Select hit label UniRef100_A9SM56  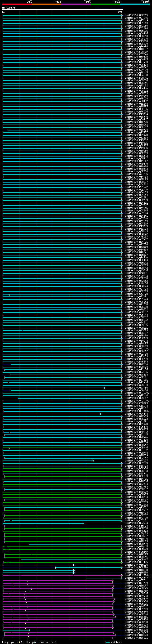tap(137, 370)
